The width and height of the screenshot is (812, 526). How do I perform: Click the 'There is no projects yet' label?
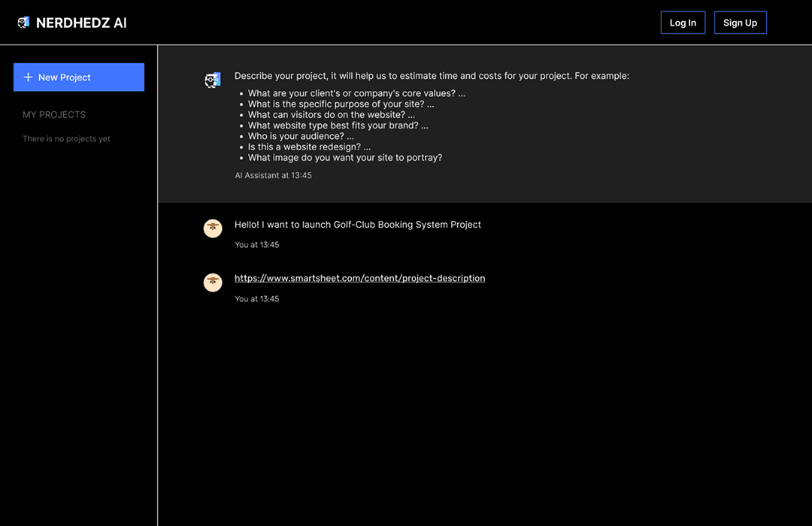tap(66, 138)
